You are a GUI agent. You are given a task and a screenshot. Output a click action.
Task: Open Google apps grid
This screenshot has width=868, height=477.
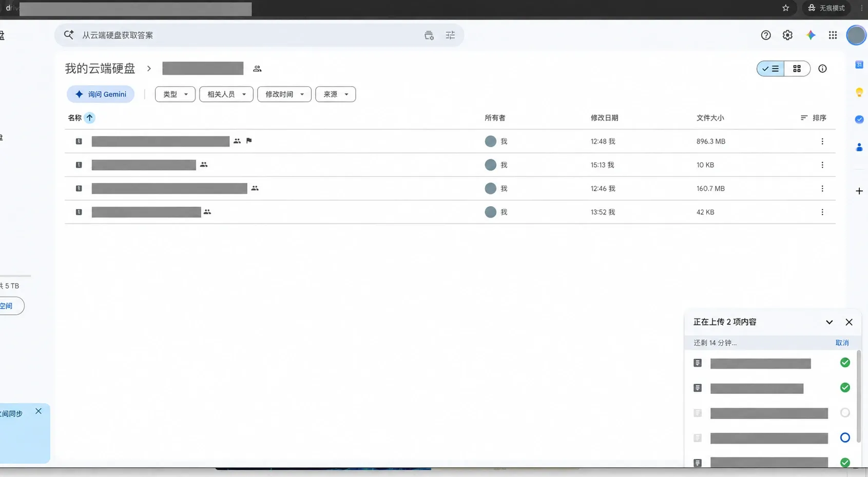click(833, 35)
